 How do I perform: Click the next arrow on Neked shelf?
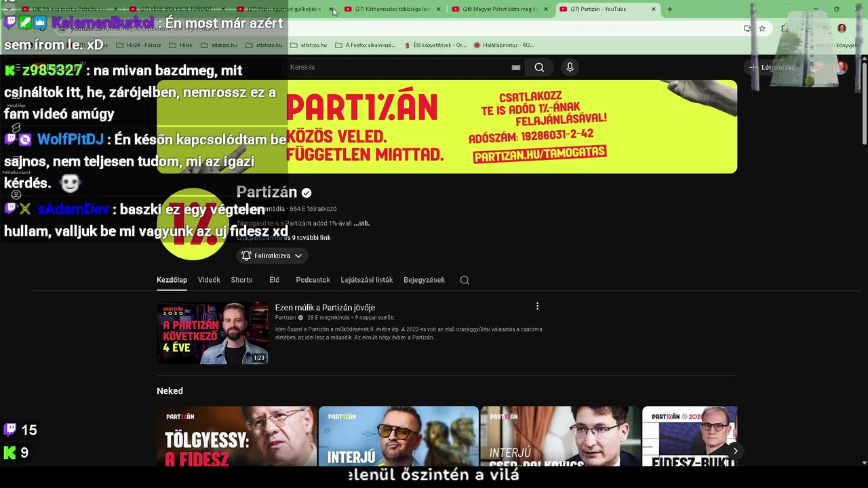point(735,451)
